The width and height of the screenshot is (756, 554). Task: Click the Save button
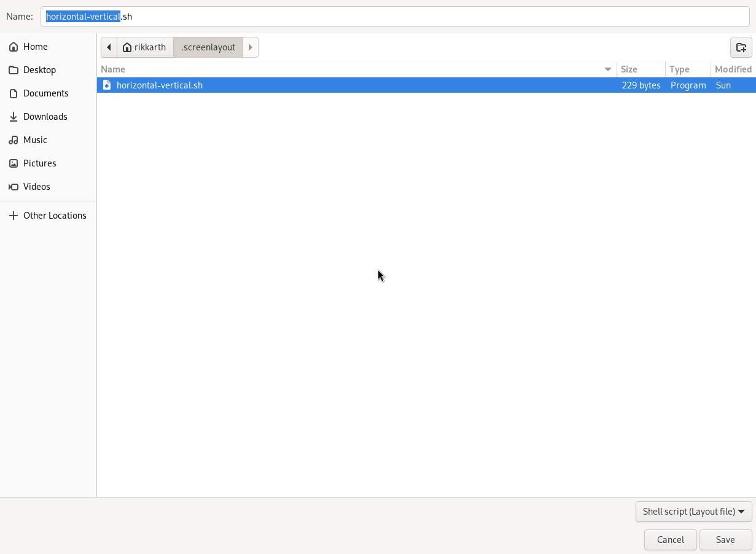725,540
